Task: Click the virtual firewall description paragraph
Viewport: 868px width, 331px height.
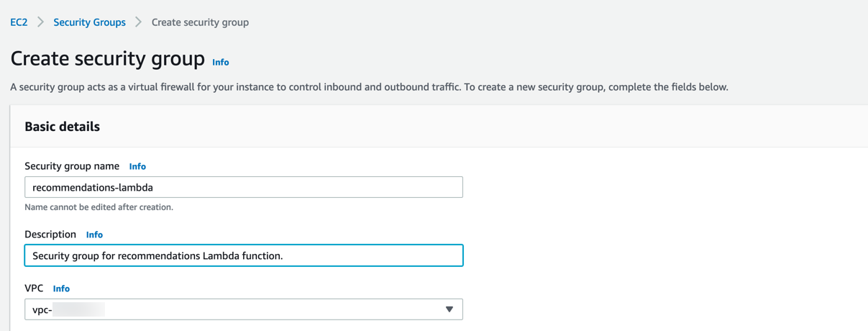Action: click(x=369, y=87)
